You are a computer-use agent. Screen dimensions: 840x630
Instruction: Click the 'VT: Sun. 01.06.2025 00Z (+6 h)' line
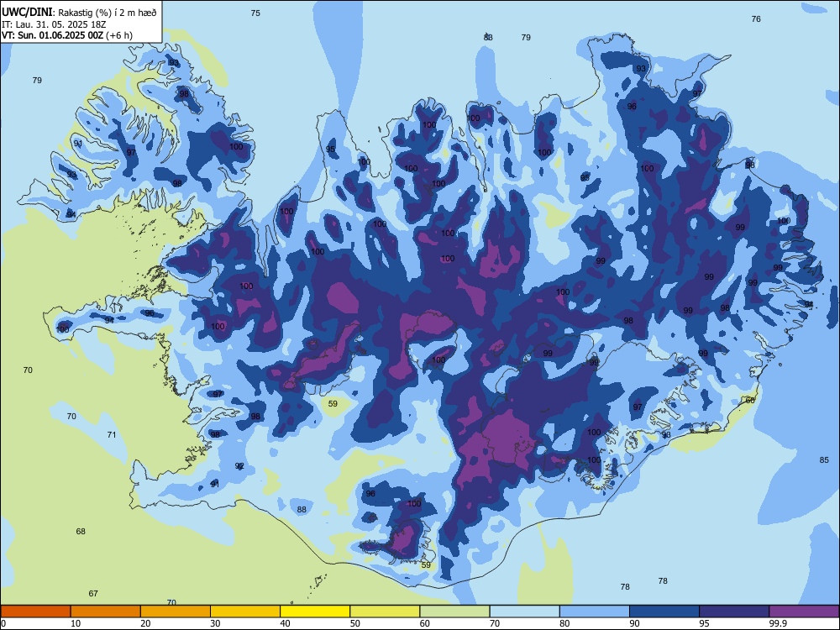67,35
